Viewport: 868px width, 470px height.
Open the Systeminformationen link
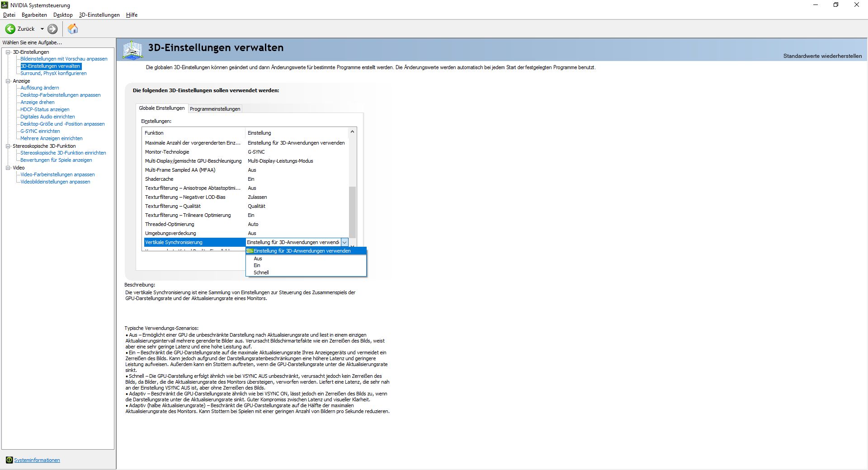click(37, 460)
